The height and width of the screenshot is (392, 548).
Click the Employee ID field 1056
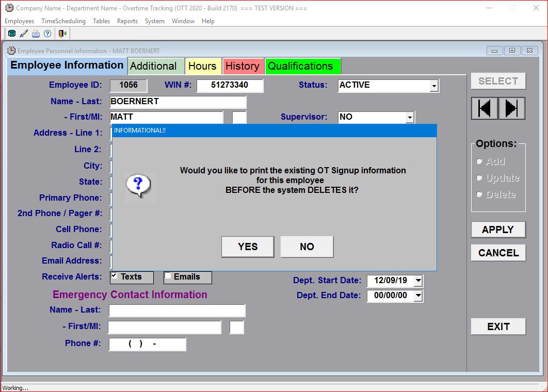click(128, 85)
